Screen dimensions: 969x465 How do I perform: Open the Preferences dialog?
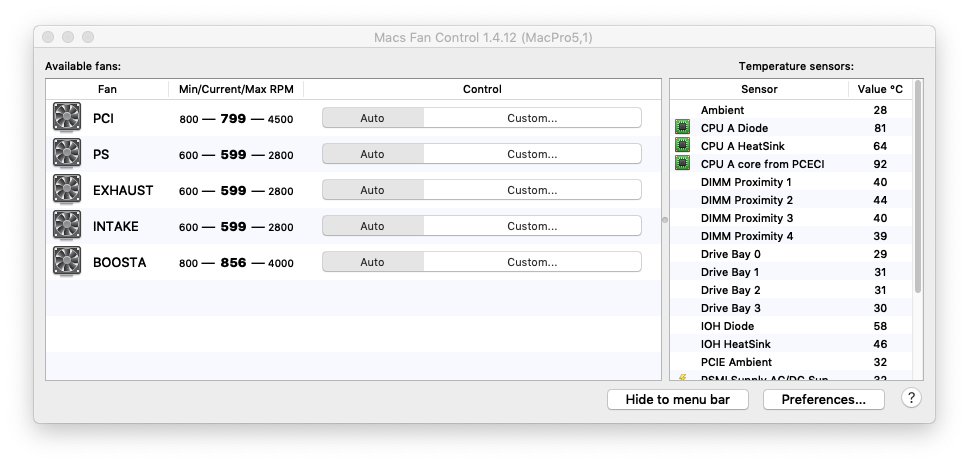coord(824,399)
